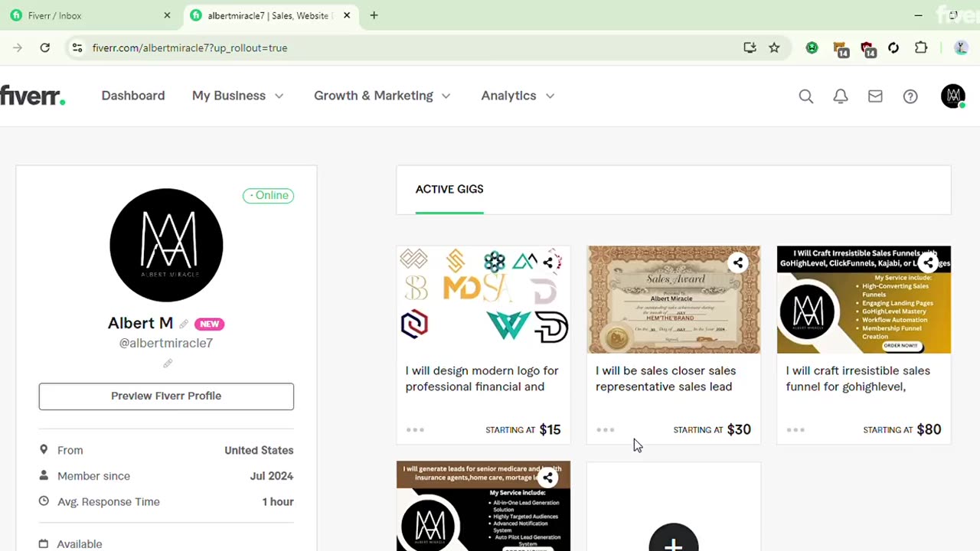Go forward in the browser
Screen dimensions: 980x551
click(x=18, y=47)
